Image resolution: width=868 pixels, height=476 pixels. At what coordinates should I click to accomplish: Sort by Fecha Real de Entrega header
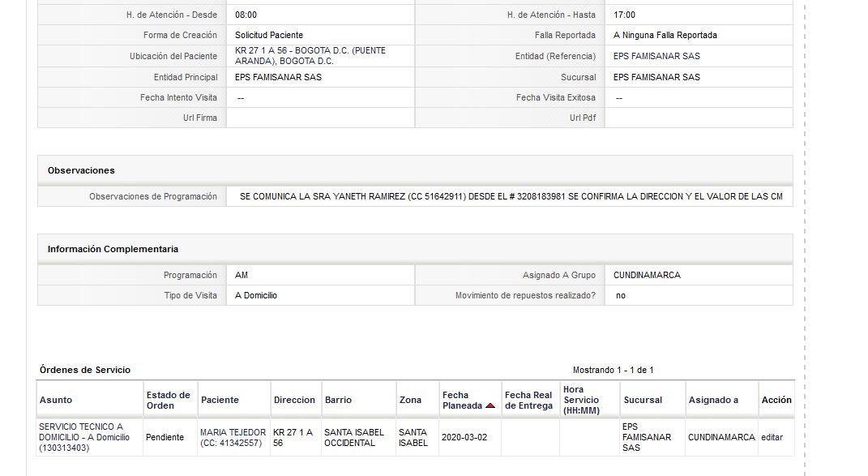pos(528,400)
